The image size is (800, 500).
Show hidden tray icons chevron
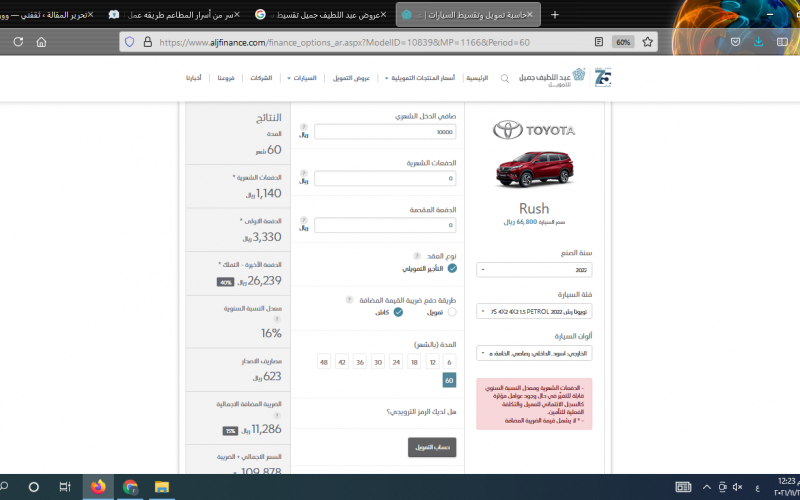tap(707, 487)
